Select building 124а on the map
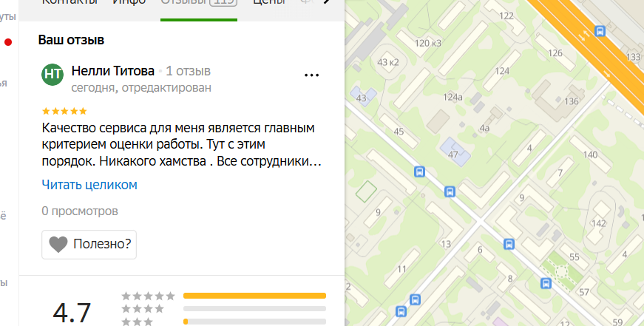644x326 pixels. click(453, 97)
